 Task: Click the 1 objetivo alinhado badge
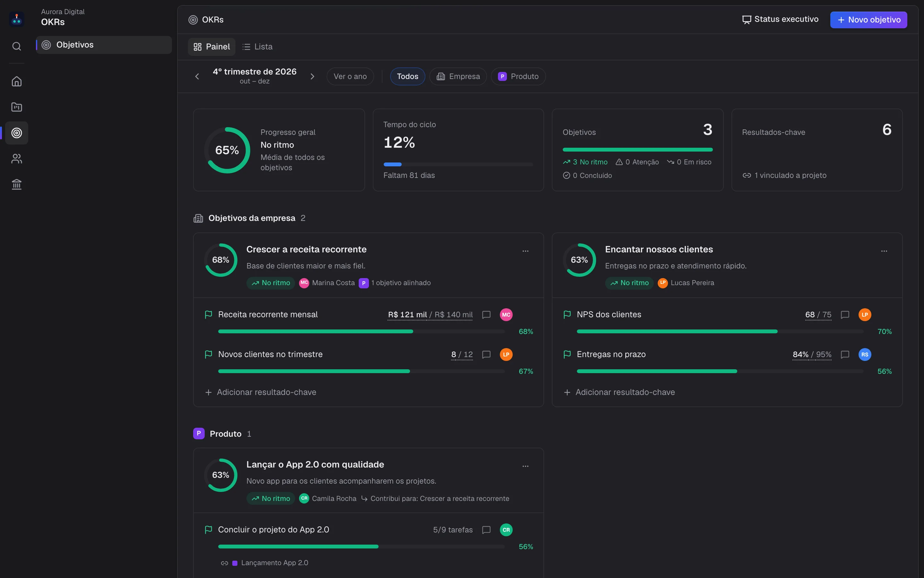[x=395, y=283]
